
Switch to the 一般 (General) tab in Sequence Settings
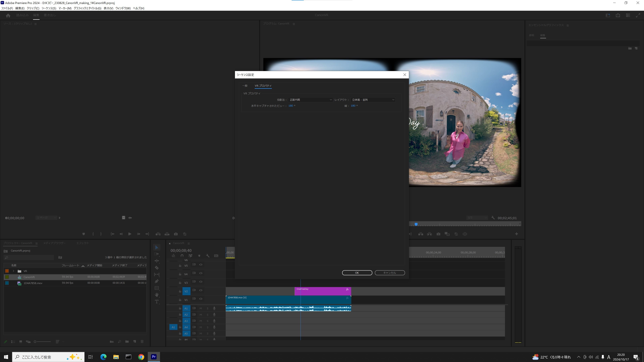(x=245, y=86)
